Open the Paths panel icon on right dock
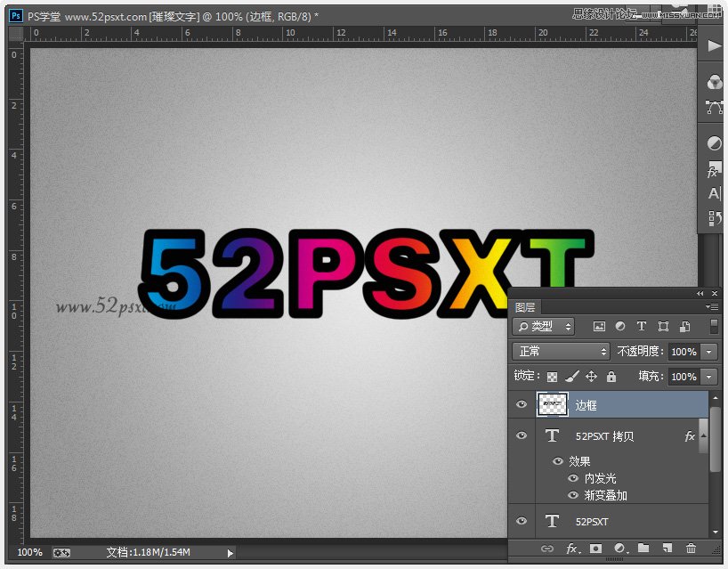 [x=714, y=107]
